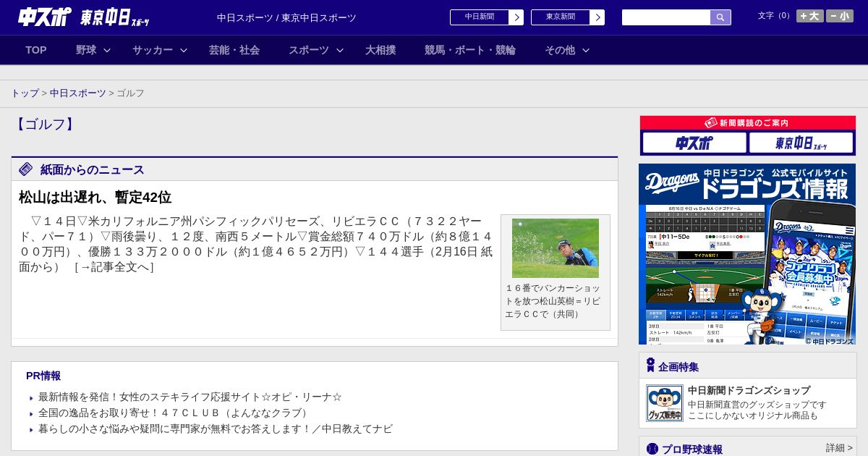Click the 中日スポーツ / 東京中日スポーツ header text
The width and height of the screenshot is (868, 456).
click(286, 17)
